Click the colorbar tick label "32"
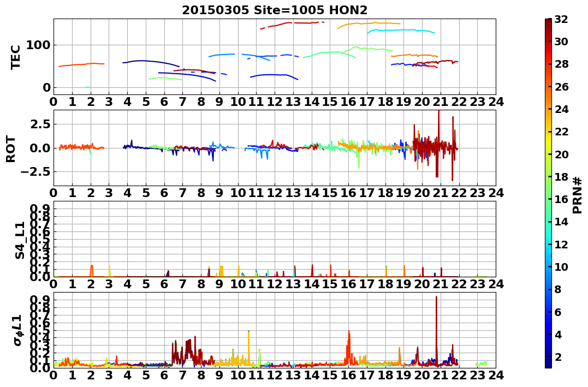Image resolution: width=588 pixels, height=387 pixels. (x=561, y=19)
